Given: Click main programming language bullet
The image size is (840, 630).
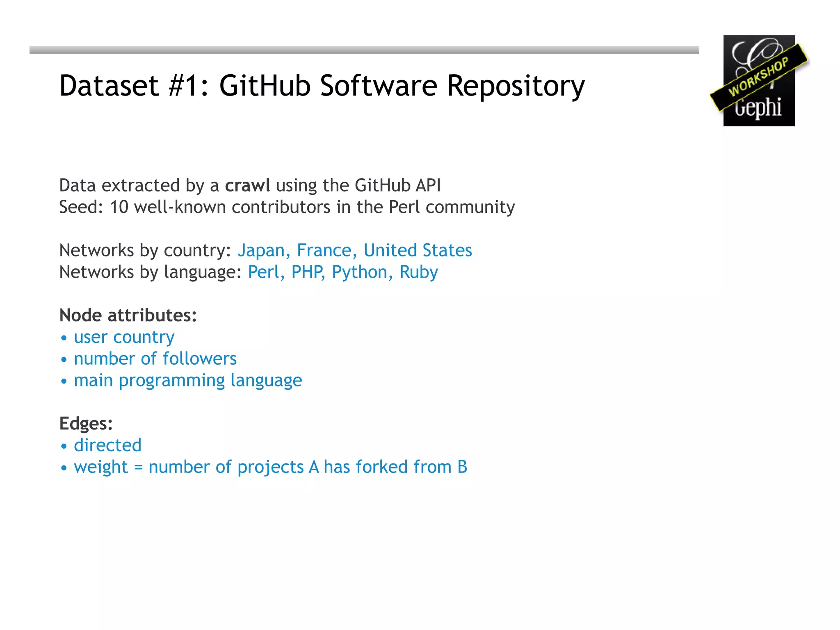Looking at the screenshot, I should 187,381.
